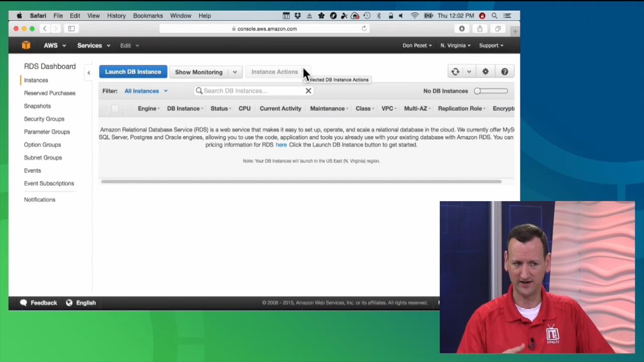Click the Feedback speech bubble icon

point(24,303)
